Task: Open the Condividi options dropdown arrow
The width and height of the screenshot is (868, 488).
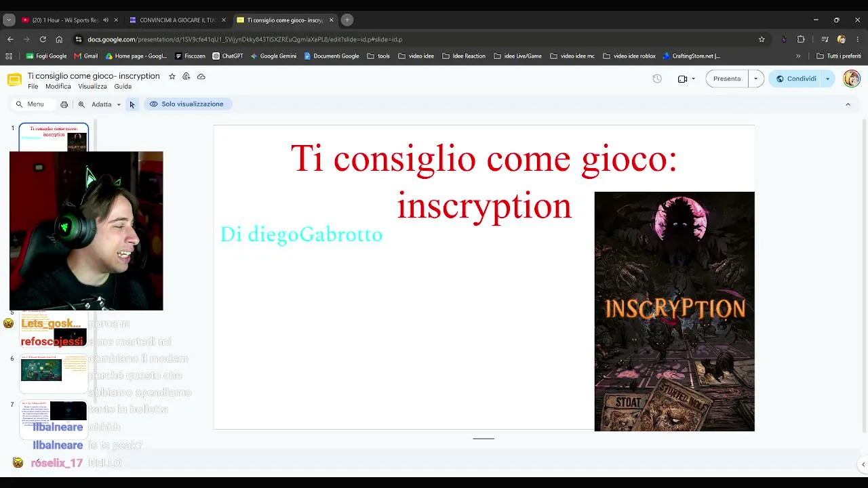Action: [827, 79]
